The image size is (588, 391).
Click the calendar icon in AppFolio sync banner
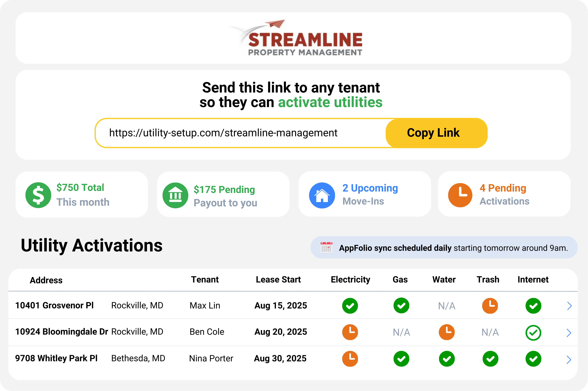pyautogui.click(x=326, y=248)
